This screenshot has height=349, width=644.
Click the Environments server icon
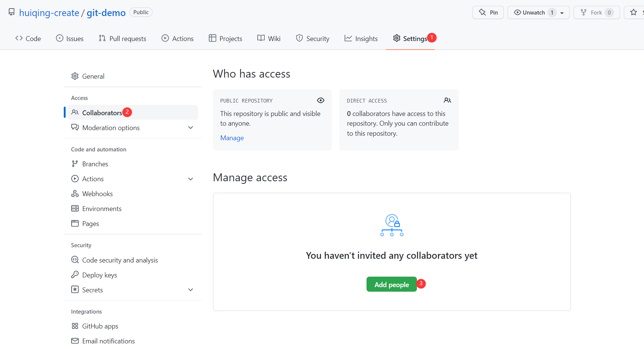point(75,208)
